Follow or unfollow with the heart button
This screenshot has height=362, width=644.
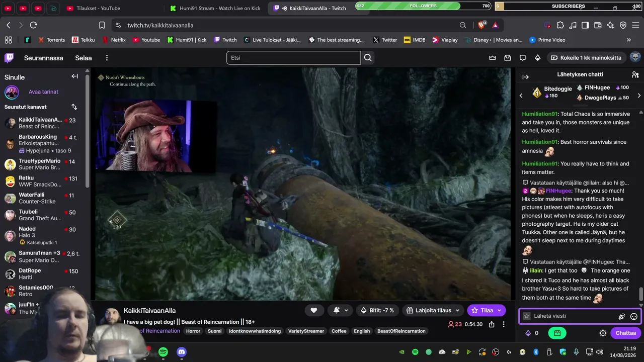(314, 310)
